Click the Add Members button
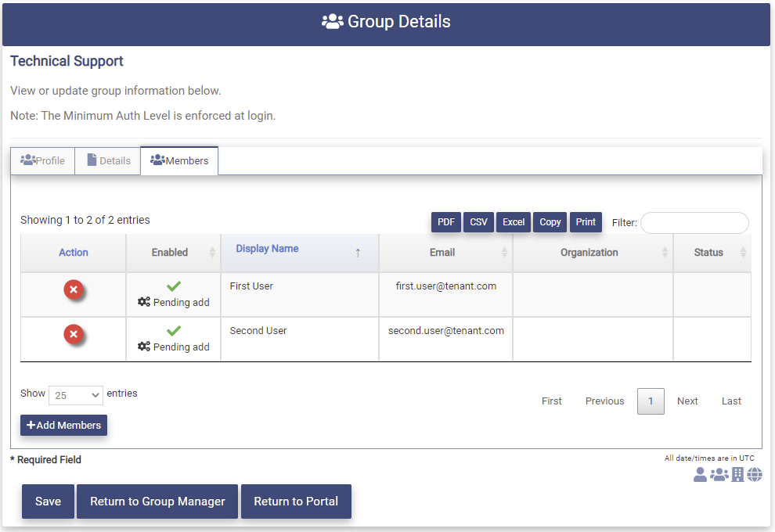The width and height of the screenshot is (775, 532). tap(63, 425)
